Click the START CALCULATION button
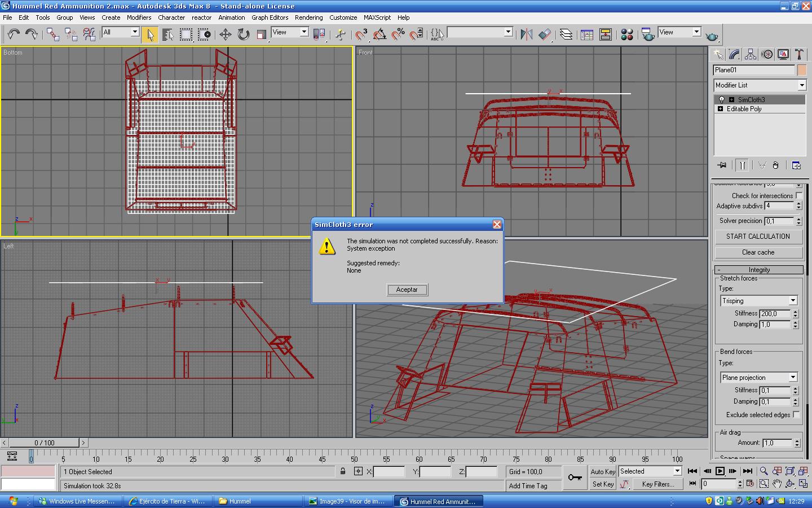Image resolution: width=812 pixels, height=508 pixels. pos(758,237)
